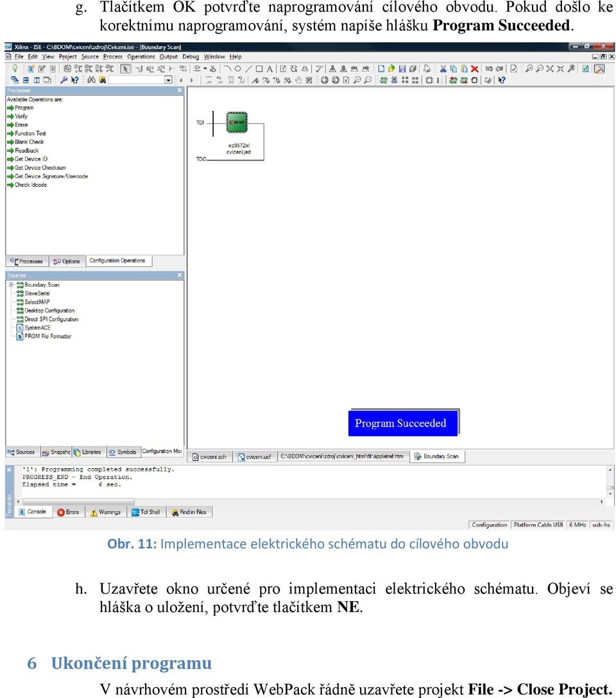Click the new file icon
Screen dimensions: 616x698
[x=381, y=69]
